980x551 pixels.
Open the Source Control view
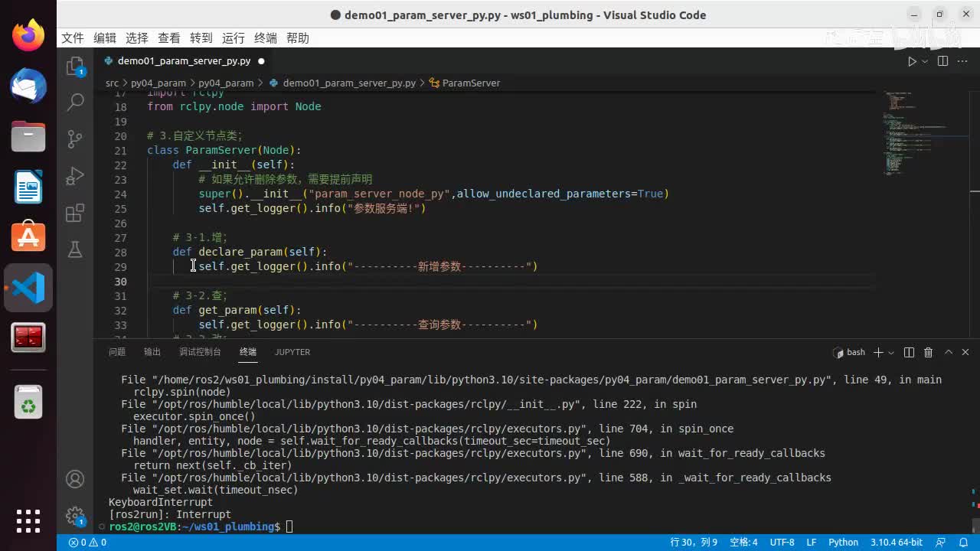(x=75, y=139)
